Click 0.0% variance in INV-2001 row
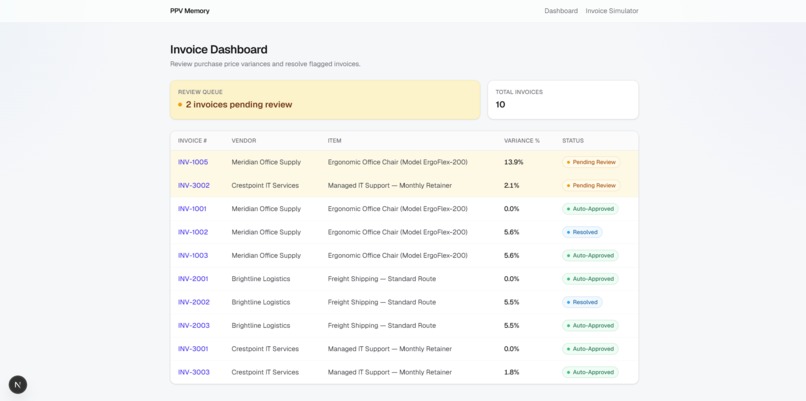The image size is (806, 401). click(x=511, y=279)
